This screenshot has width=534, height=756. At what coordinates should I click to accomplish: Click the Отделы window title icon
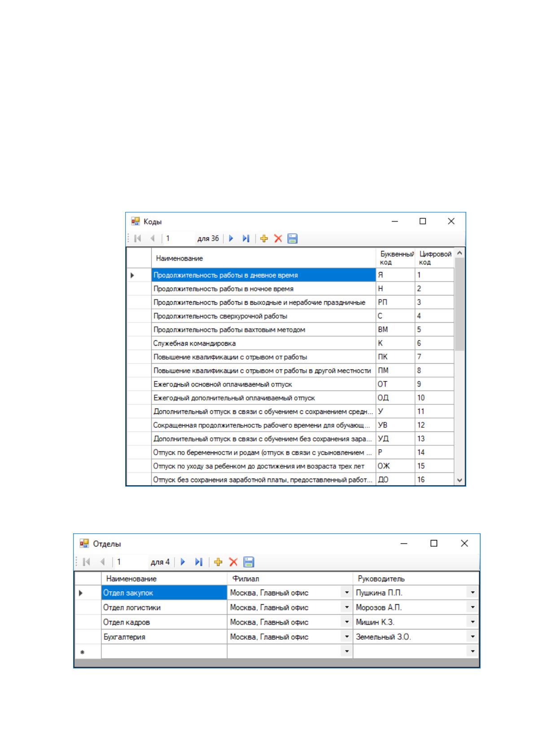[x=84, y=544]
